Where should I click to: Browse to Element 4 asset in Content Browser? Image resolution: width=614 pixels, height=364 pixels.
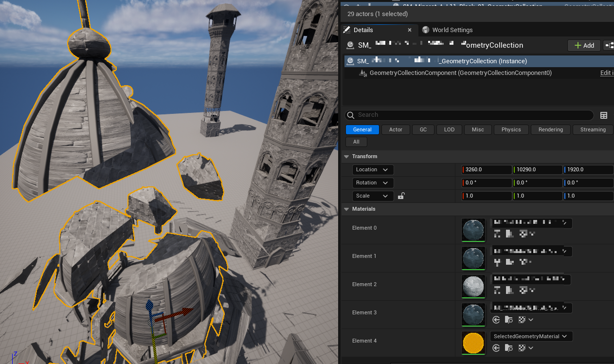(509, 348)
